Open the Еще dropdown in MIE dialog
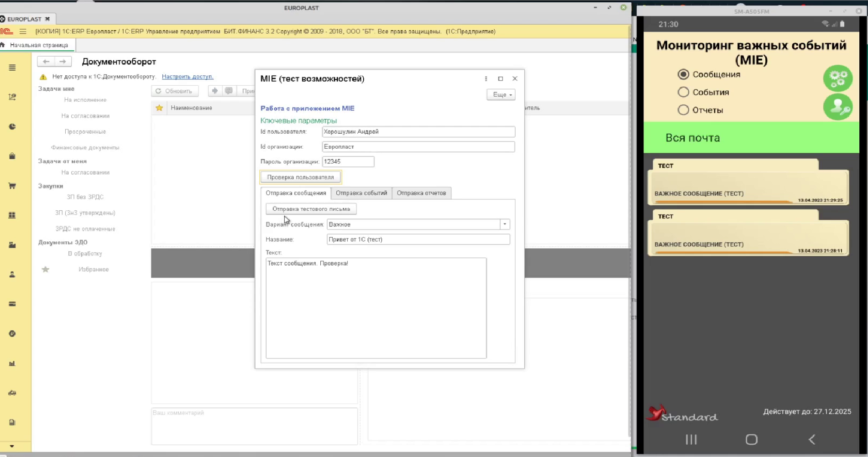This screenshot has height=457, width=868. pos(501,94)
